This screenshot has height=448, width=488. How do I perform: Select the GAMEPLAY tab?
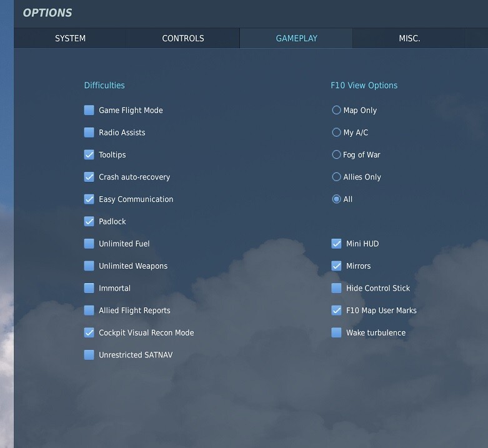click(296, 38)
